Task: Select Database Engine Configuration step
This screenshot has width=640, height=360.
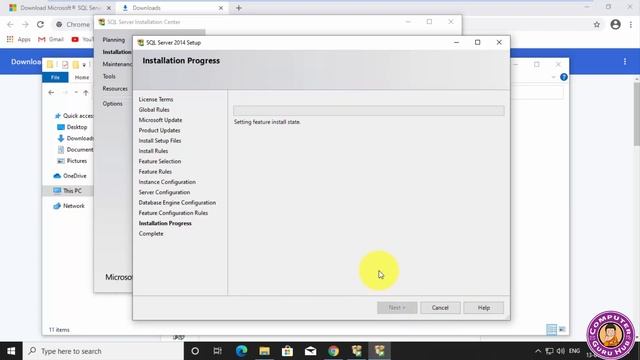Action: tap(177, 202)
